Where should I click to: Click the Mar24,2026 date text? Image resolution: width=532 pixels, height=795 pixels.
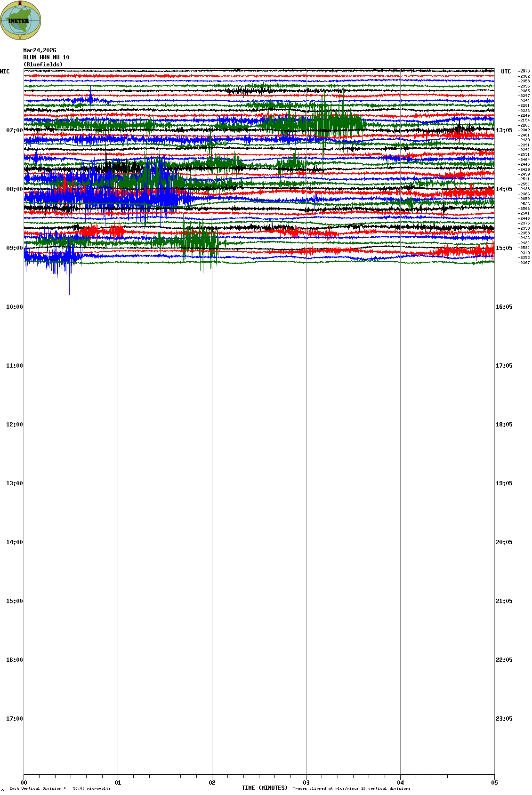click(40, 50)
